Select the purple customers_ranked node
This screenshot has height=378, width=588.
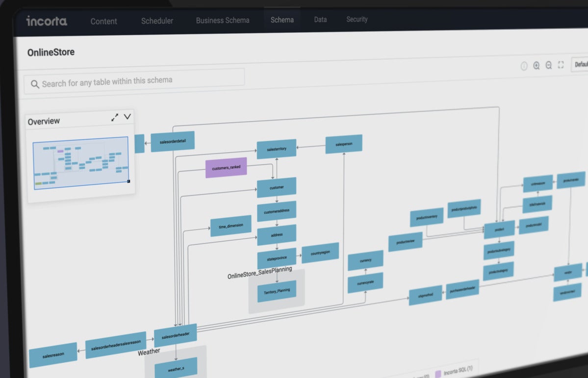[226, 168]
